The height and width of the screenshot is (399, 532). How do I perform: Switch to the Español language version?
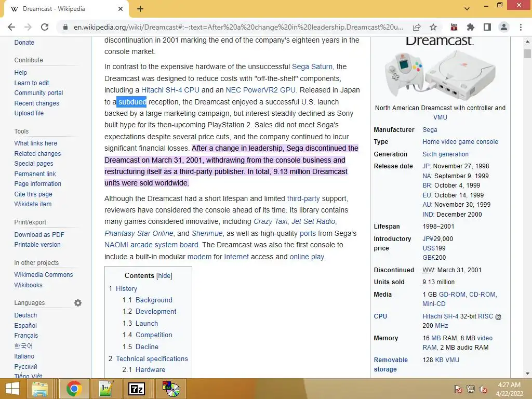coord(25,325)
